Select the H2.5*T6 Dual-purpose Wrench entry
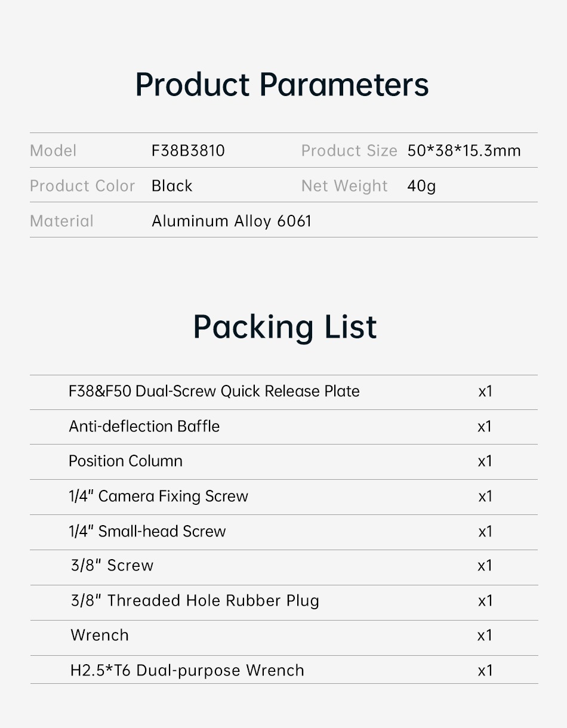Viewport: 567px width, 728px height. click(x=187, y=670)
